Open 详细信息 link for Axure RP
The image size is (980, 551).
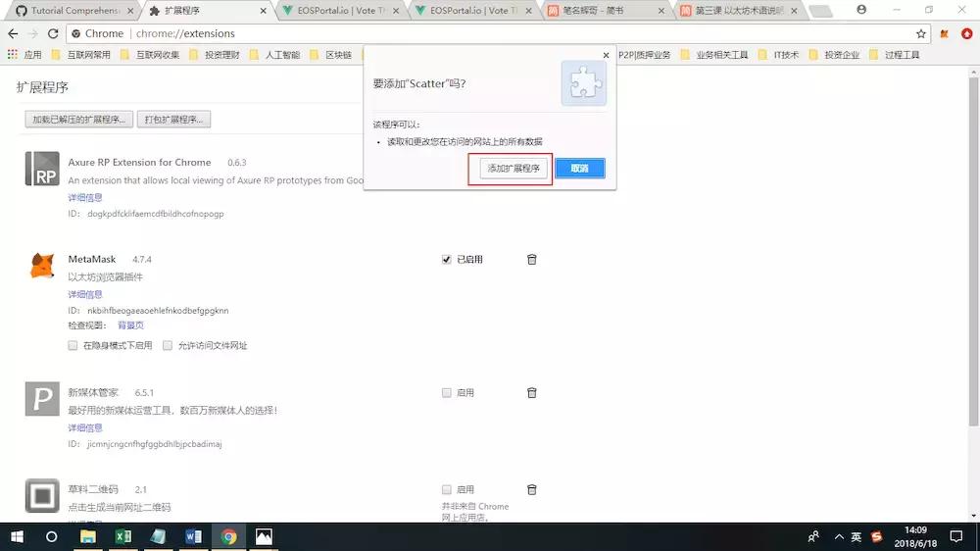tap(85, 198)
